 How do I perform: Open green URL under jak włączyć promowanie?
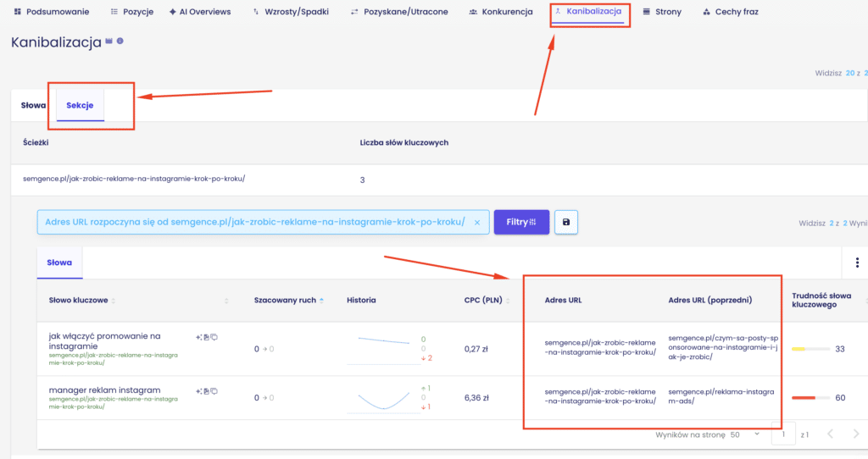[113, 359]
